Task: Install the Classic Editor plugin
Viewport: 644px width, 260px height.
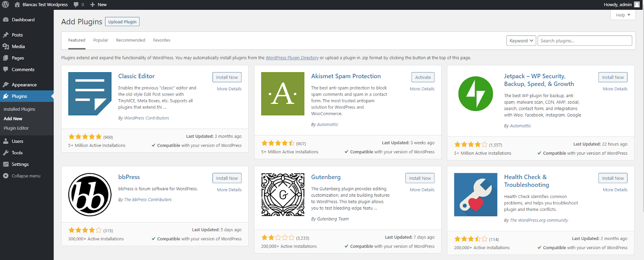Action: click(227, 77)
